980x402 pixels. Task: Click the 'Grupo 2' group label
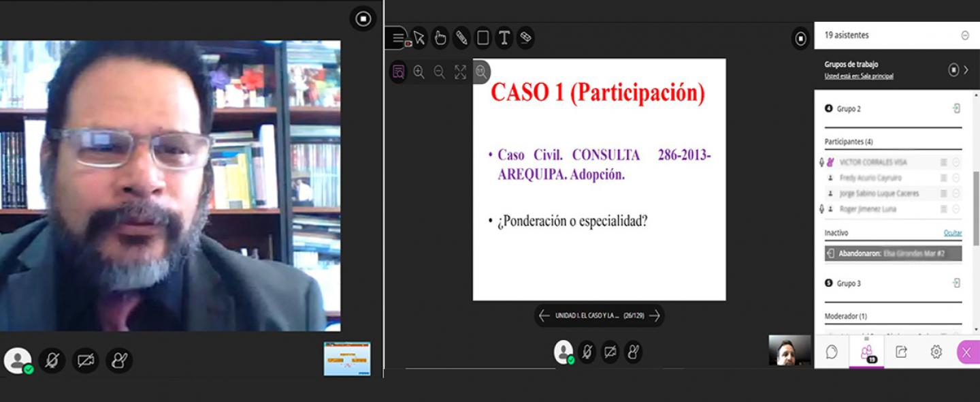(849, 108)
